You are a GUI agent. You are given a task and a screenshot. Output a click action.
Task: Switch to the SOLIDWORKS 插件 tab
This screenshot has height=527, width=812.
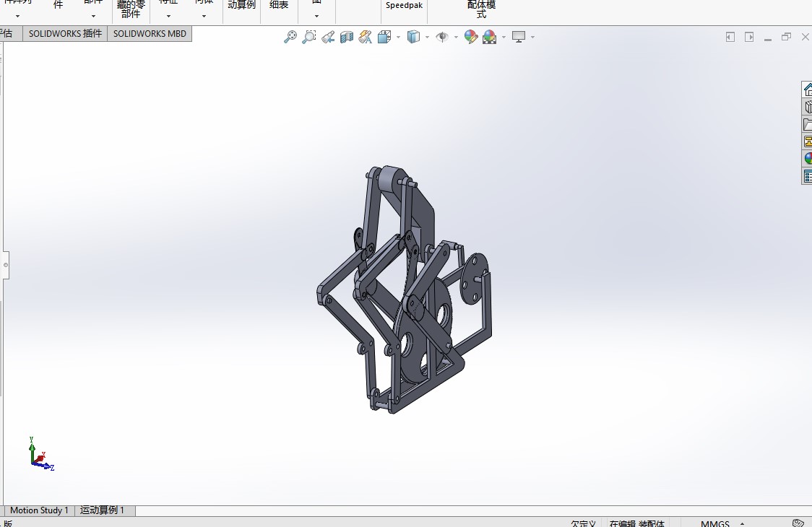point(65,34)
